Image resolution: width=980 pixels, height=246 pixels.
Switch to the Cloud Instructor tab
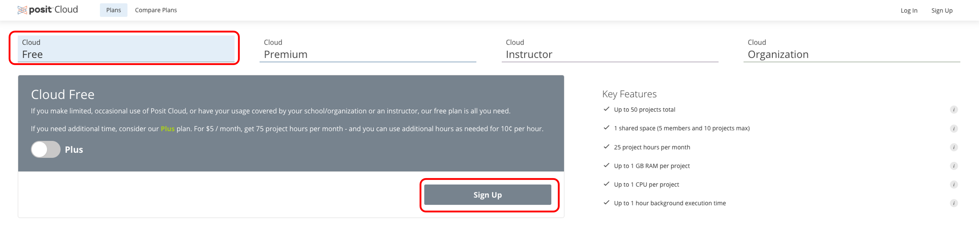tap(610, 49)
